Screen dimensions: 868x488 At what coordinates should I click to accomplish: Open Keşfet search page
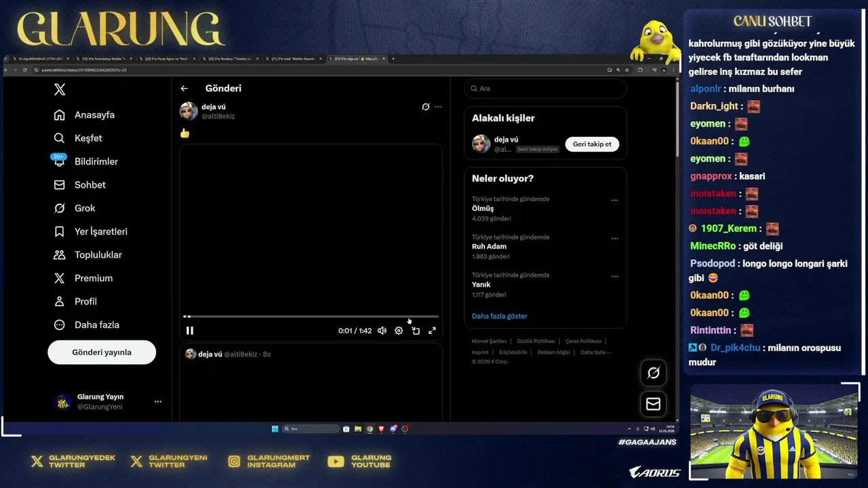click(x=78, y=138)
